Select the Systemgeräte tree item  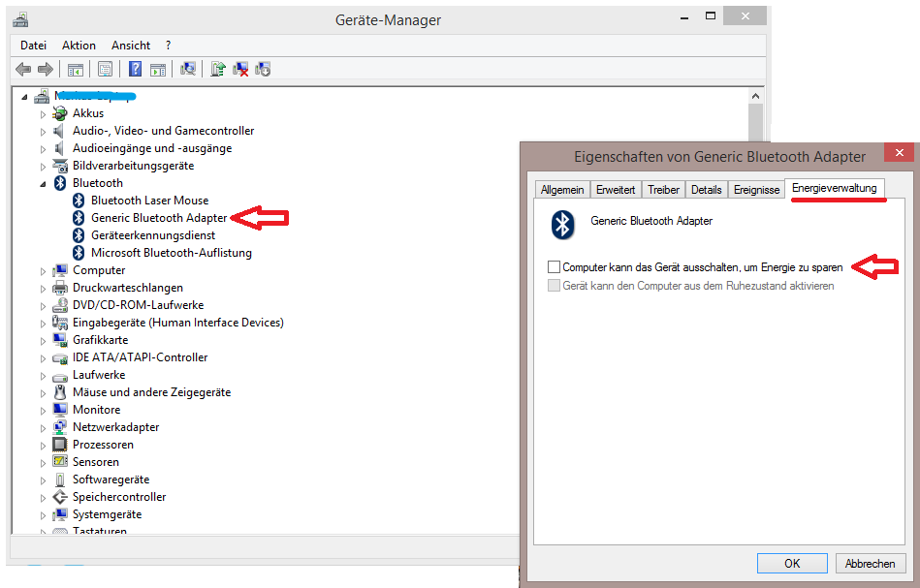107,514
